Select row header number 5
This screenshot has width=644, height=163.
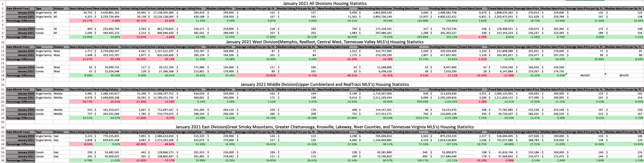click(3, 21)
